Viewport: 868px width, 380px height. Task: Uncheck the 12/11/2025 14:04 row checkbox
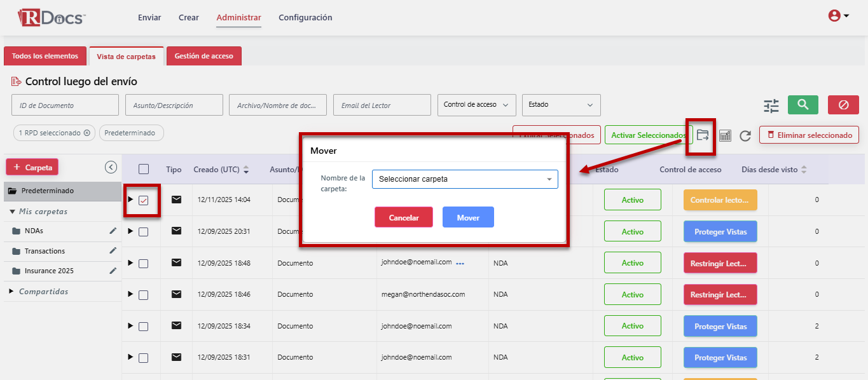pos(144,200)
